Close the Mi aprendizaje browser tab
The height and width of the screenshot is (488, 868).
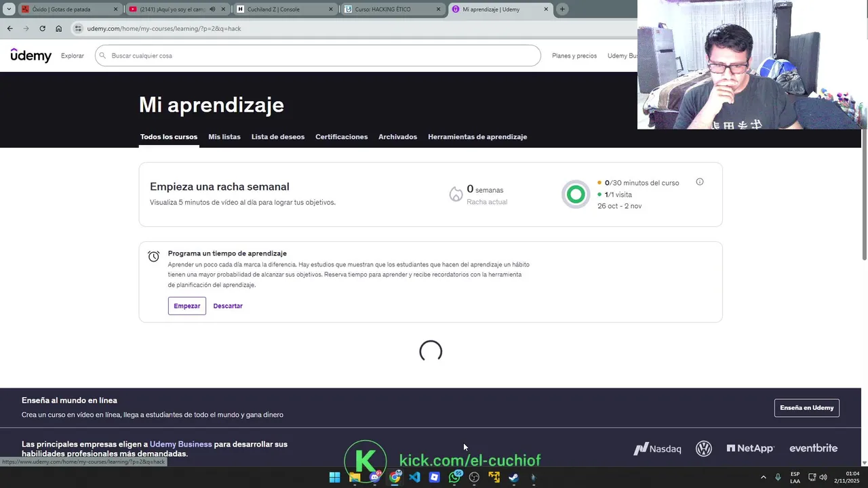pos(546,9)
